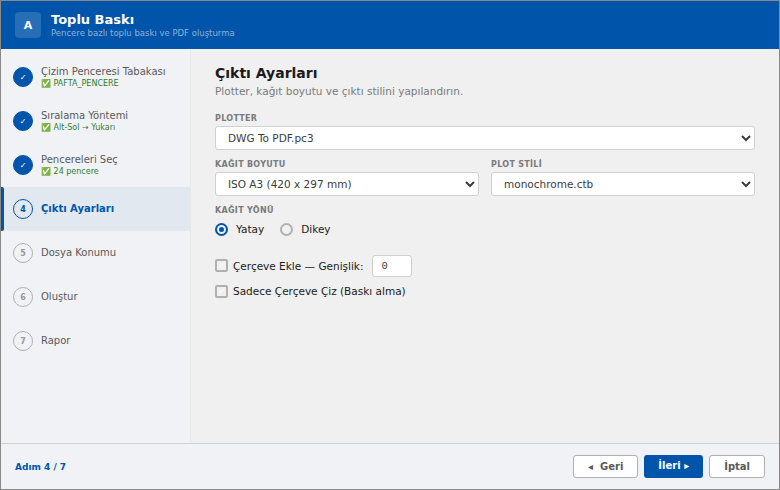Click the Çıktı Ayarları page heading
This screenshot has width=780, height=490.
[x=266, y=73]
